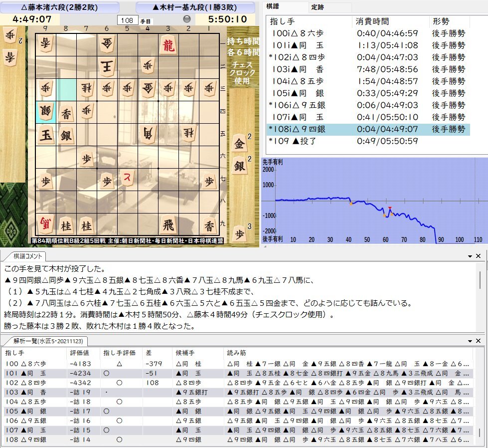Open the 棋譜コメント panel dropdown arrow

470,256
